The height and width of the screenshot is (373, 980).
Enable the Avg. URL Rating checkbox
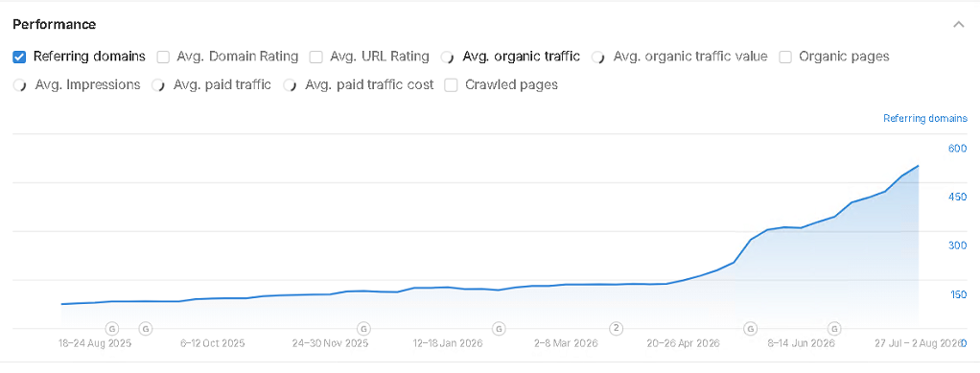coord(316,57)
